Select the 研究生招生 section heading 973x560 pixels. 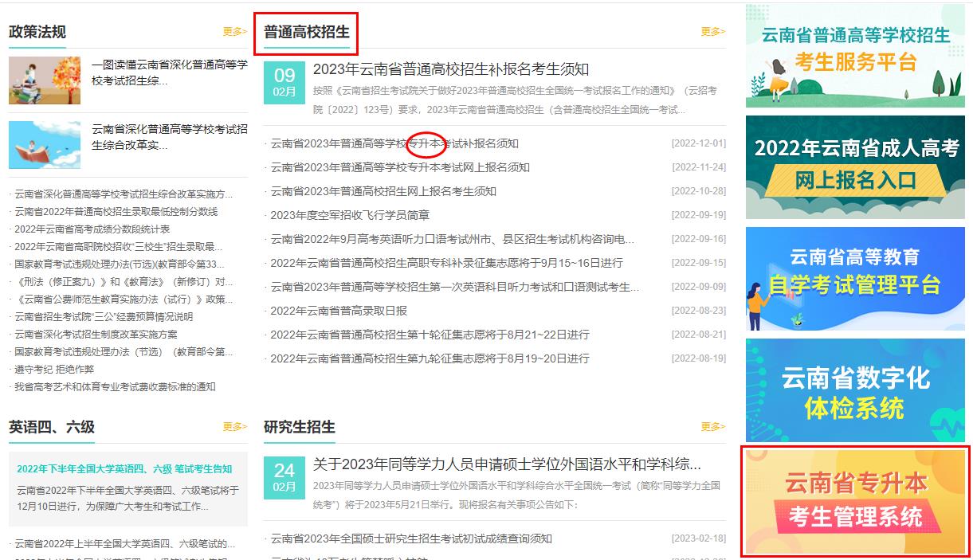click(300, 427)
